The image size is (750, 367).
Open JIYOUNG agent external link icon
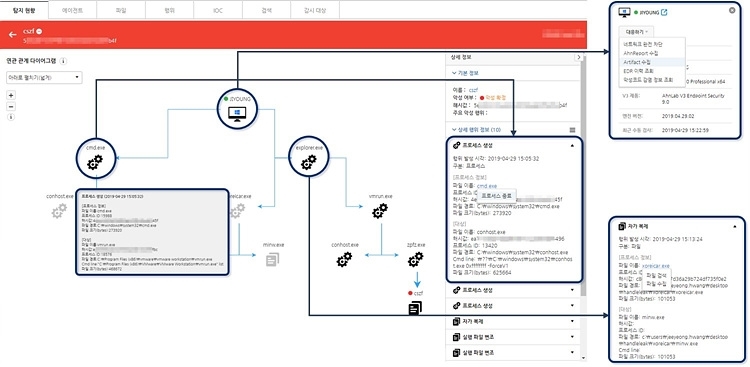click(664, 12)
